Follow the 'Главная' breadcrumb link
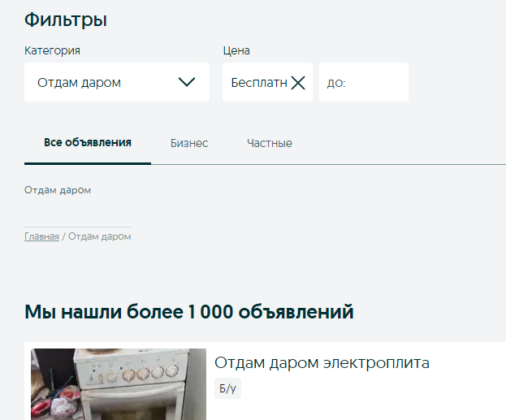This screenshot has width=506, height=420. click(41, 236)
